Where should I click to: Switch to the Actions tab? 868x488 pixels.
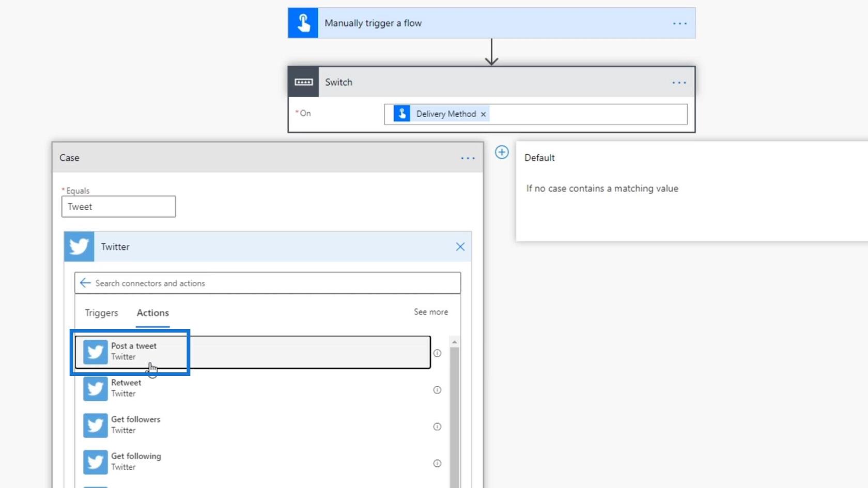[152, 313]
